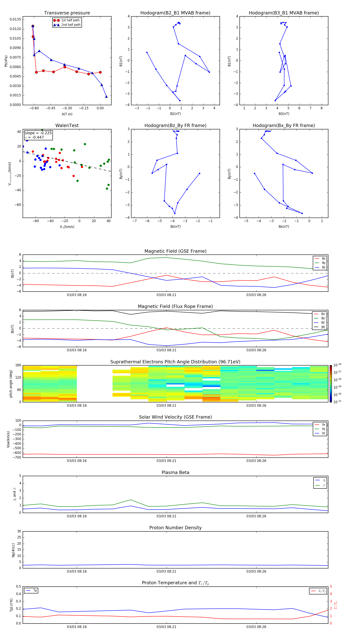The width and height of the screenshot is (351, 644).
Task: Click the "Proton Temperature and Te/Tp" title
Action: point(175,583)
